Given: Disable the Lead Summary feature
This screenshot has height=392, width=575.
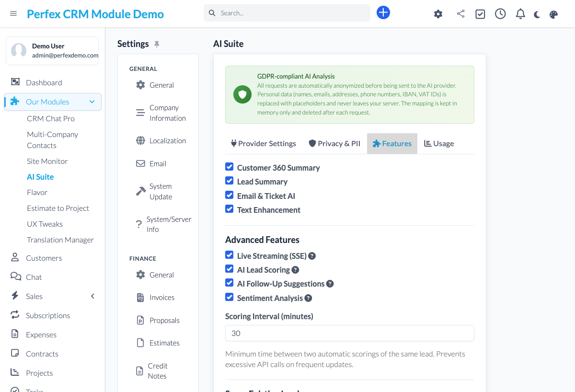Looking at the screenshot, I should (x=229, y=181).
